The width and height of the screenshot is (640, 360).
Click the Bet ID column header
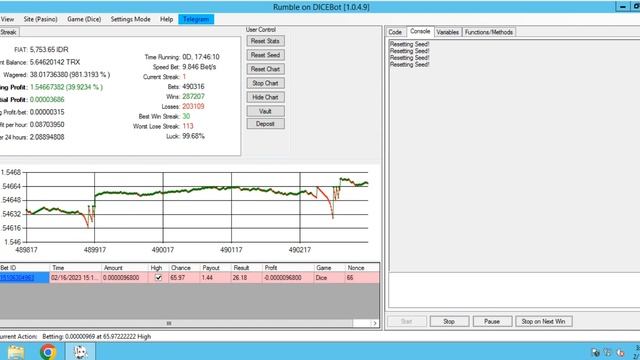click(x=24, y=268)
